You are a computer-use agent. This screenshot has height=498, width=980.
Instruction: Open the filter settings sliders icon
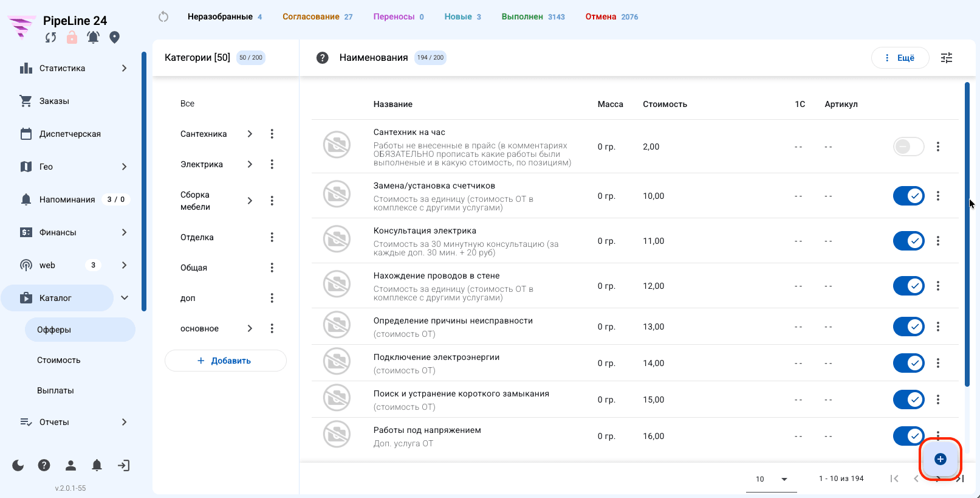pyautogui.click(x=947, y=58)
